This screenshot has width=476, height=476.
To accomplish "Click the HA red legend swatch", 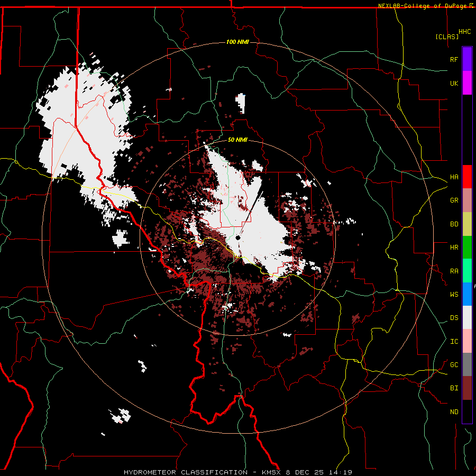I will point(467,177).
